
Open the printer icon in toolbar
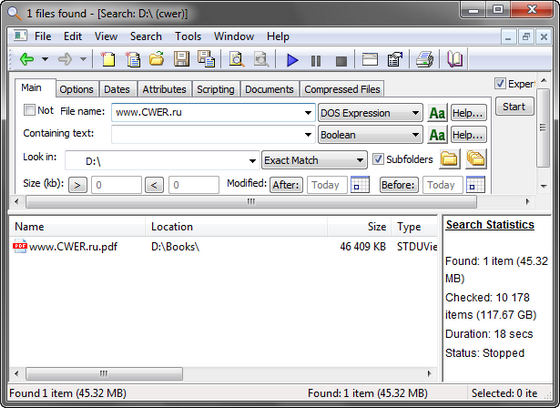click(425, 59)
